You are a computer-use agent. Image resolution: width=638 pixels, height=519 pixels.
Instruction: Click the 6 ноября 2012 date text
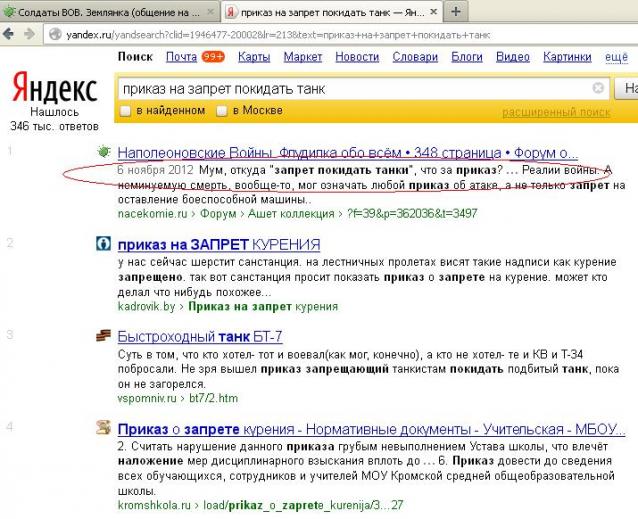(x=155, y=170)
